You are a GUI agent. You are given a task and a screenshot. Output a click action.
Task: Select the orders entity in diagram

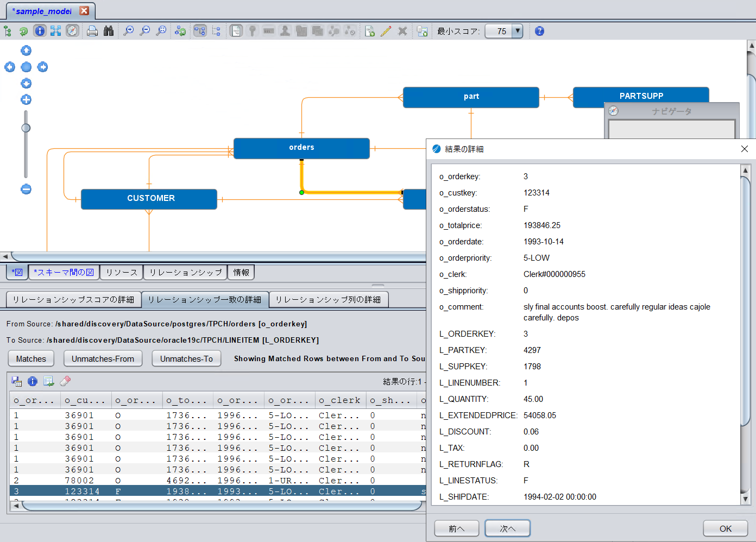click(301, 148)
